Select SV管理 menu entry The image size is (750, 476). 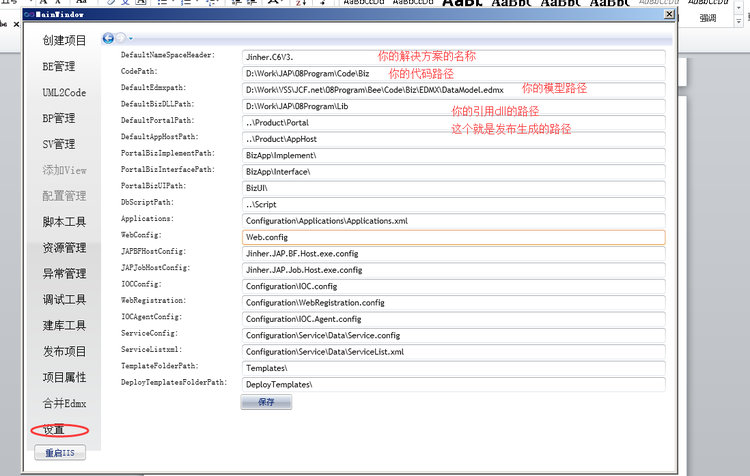[58, 144]
